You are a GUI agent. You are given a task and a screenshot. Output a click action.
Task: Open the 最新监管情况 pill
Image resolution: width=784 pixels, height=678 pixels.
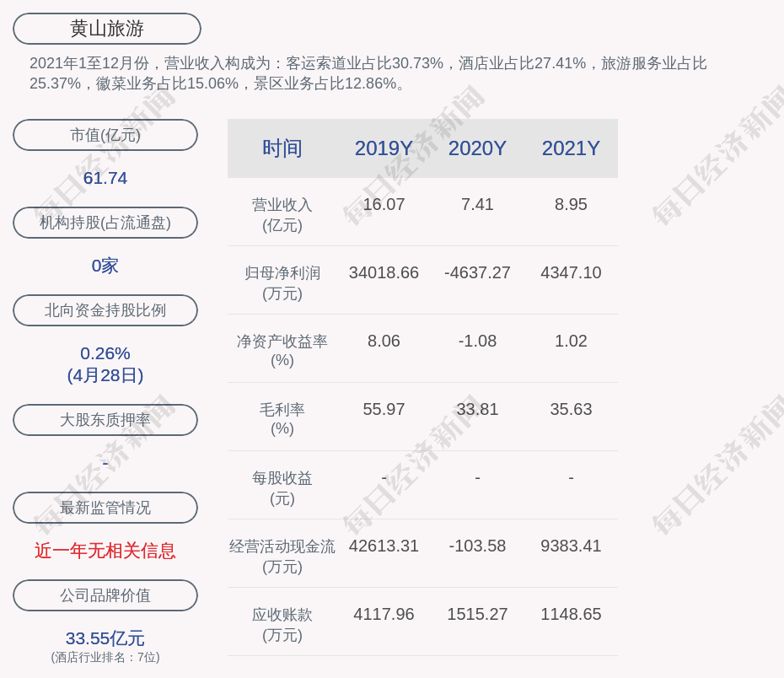tap(105, 508)
